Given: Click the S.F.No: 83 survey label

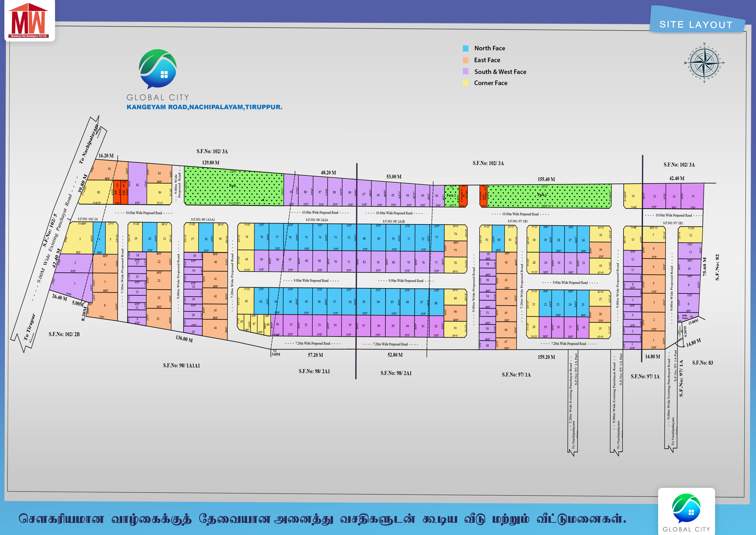Looking at the screenshot, I should click(702, 363).
